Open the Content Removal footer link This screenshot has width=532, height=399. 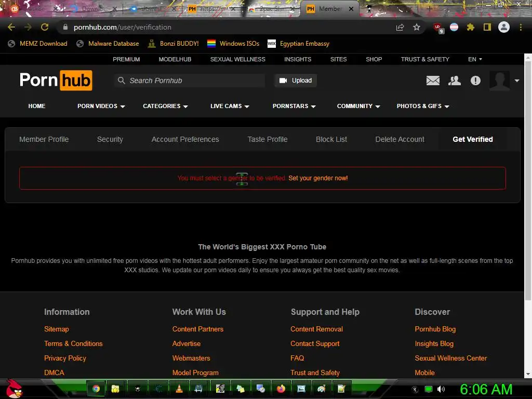click(316, 329)
